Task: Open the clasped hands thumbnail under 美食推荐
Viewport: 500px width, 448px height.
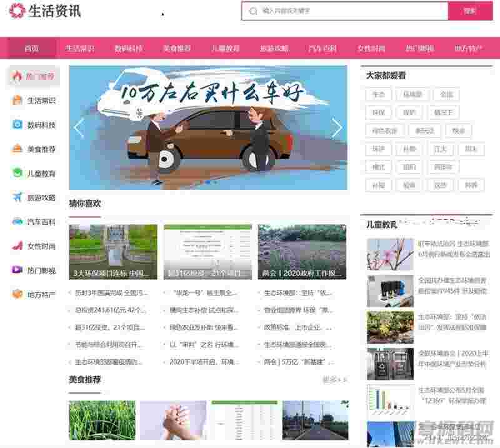Action: [x=173, y=421]
